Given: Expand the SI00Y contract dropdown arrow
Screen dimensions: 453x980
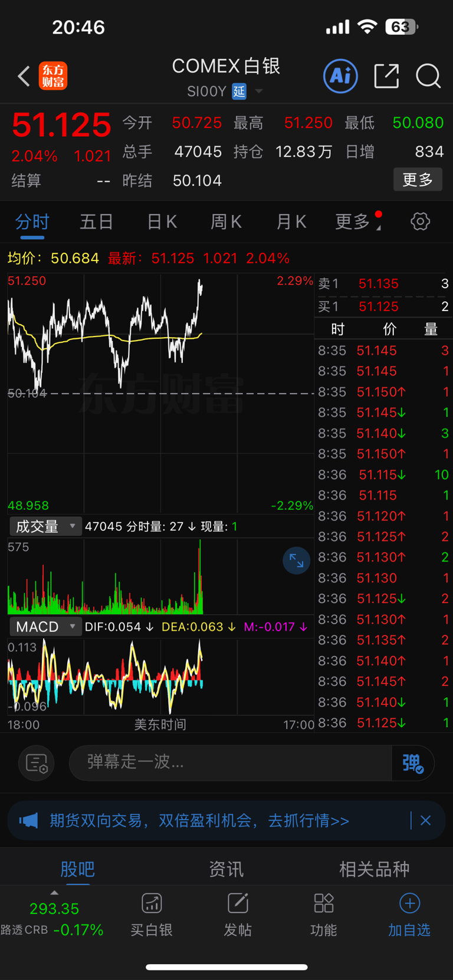Looking at the screenshot, I should tap(258, 91).
